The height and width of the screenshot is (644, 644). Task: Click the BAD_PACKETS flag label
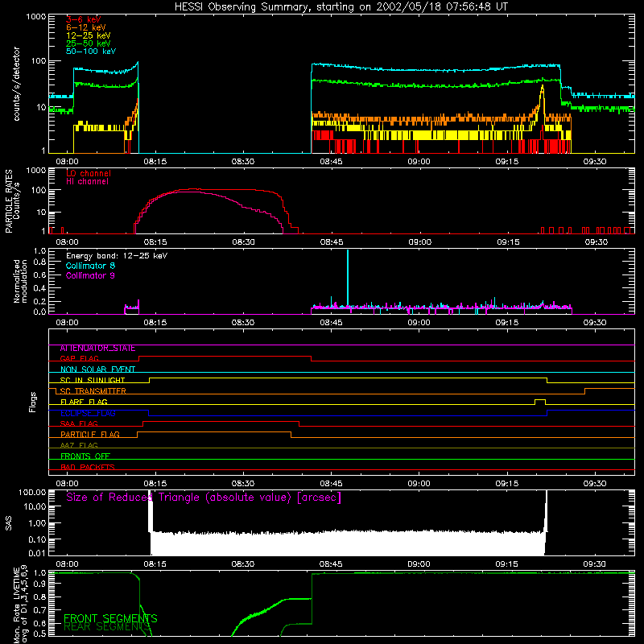88,468
